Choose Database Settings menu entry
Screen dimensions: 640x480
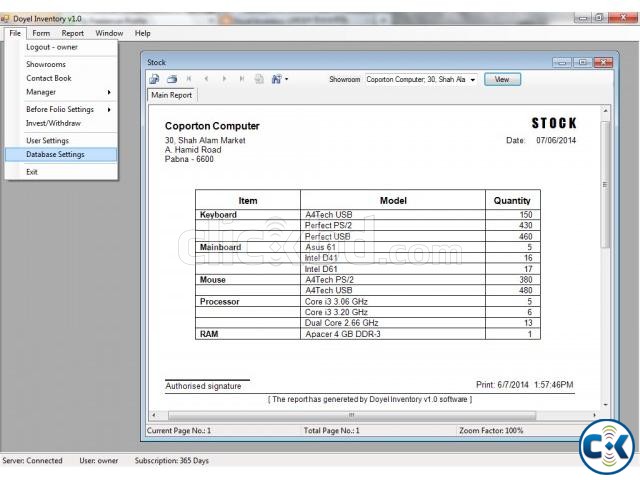pyautogui.click(x=61, y=154)
